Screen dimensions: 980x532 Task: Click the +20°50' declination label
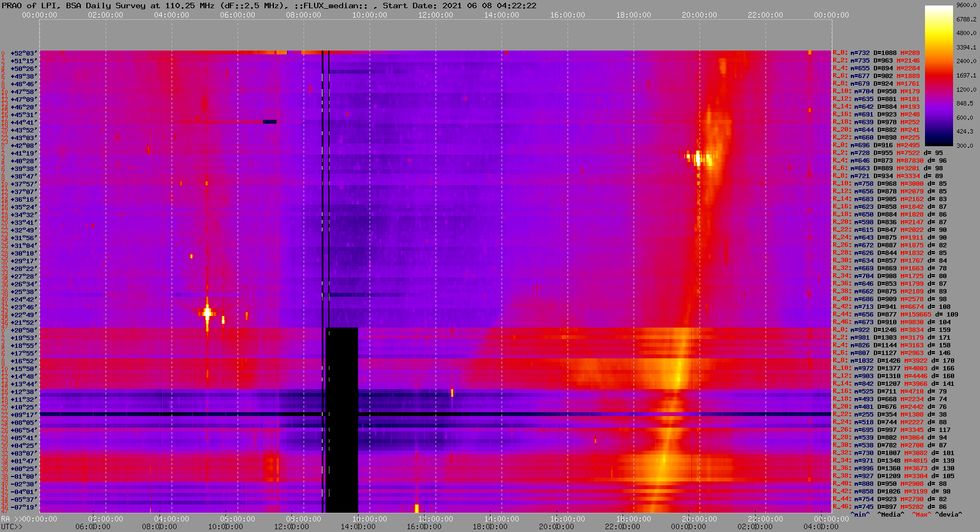[24, 330]
